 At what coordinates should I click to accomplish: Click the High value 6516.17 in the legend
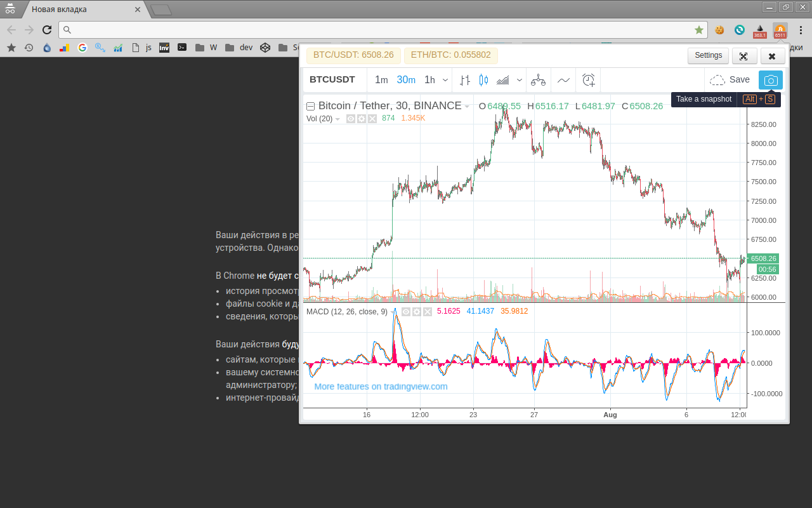(552, 107)
